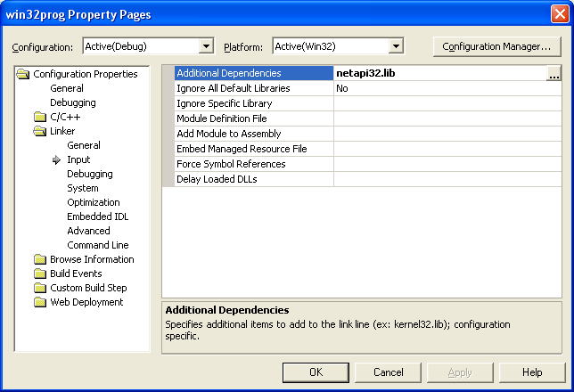Click the Cancel button

click(x=389, y=372)
